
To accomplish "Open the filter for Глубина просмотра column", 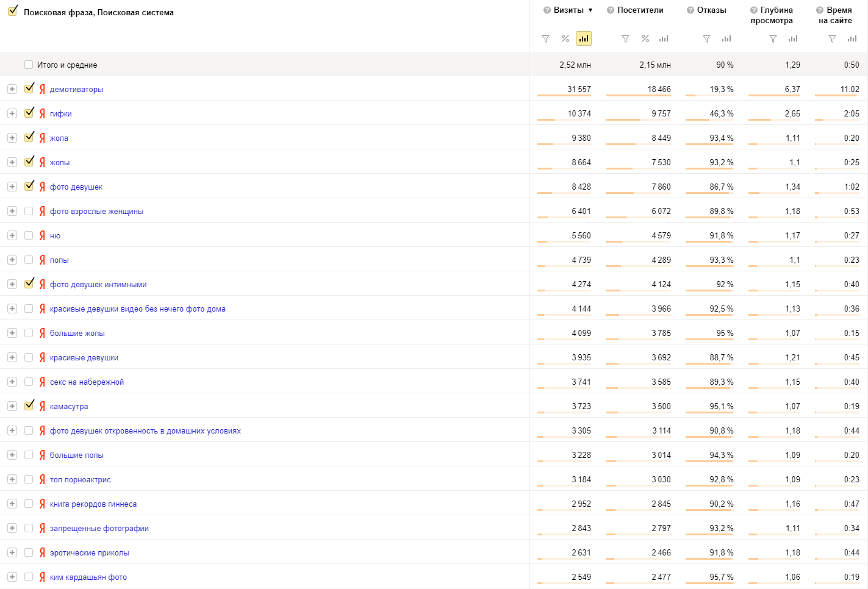I will [773, 39].
